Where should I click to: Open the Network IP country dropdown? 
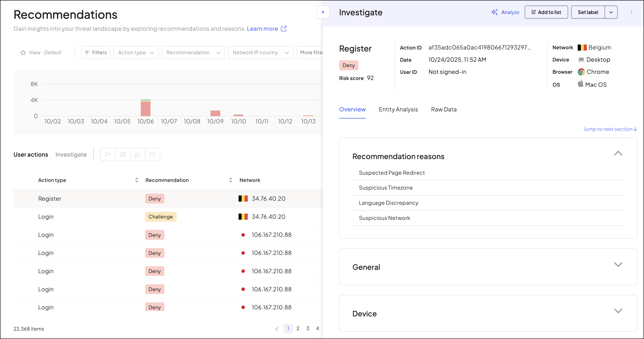click(x=260, y=52)
